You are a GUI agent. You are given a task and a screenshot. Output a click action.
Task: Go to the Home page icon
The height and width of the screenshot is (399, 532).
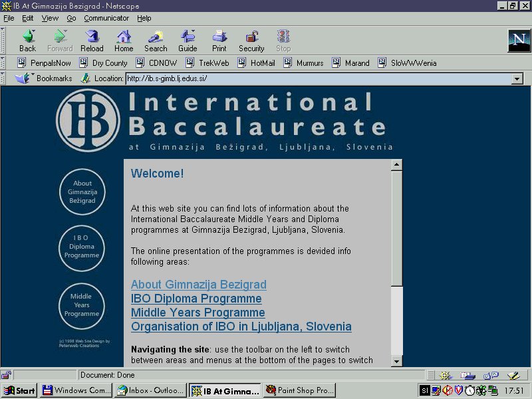coord(124,41)
